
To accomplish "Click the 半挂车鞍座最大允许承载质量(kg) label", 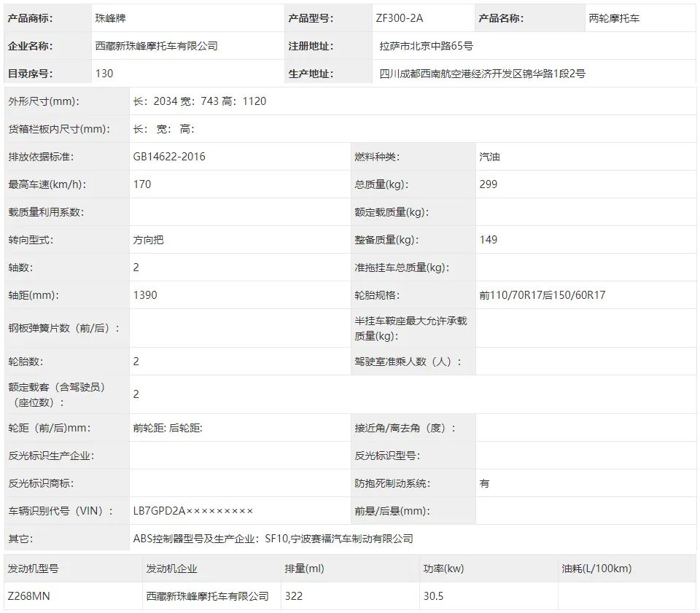I will (x=411, y=328).
